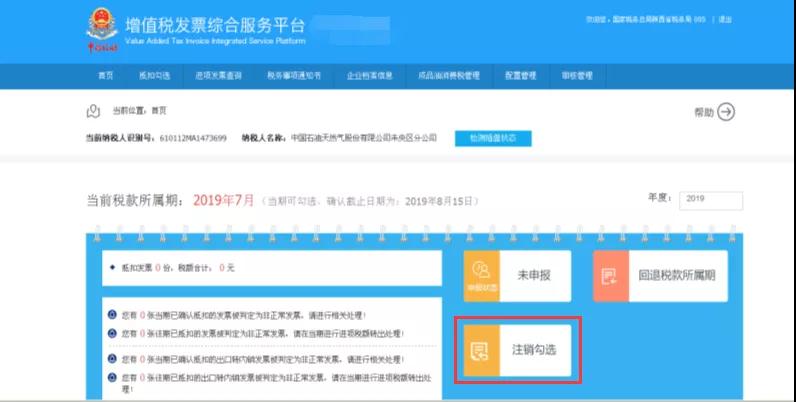This screenshot has height=402, width=796.
Task: Open the 成品油消费税管理 navigation tab
Action: (449, 76)
